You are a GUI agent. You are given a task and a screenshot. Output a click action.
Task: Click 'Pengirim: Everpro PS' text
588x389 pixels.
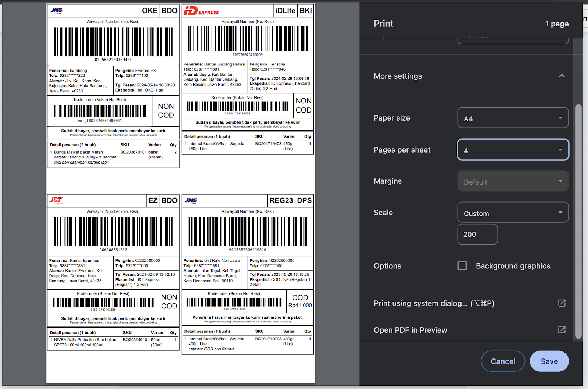point(136,71)
